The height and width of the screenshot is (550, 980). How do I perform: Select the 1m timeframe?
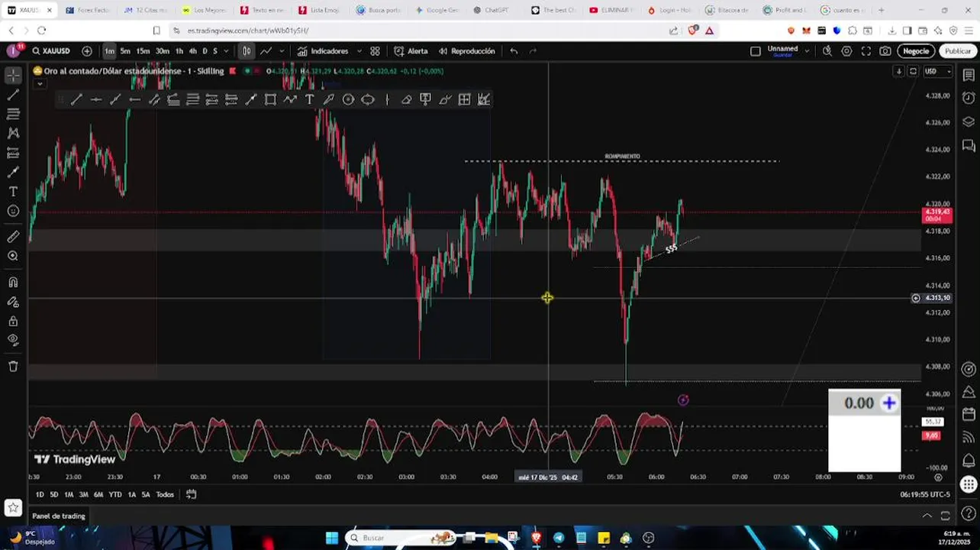tap(110, 51)
